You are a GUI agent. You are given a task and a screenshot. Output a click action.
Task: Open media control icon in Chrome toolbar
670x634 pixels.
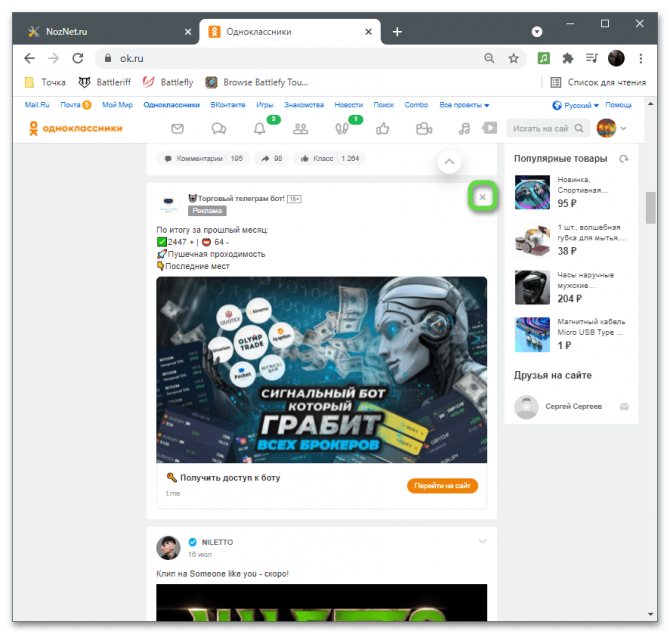coord(592,58)
